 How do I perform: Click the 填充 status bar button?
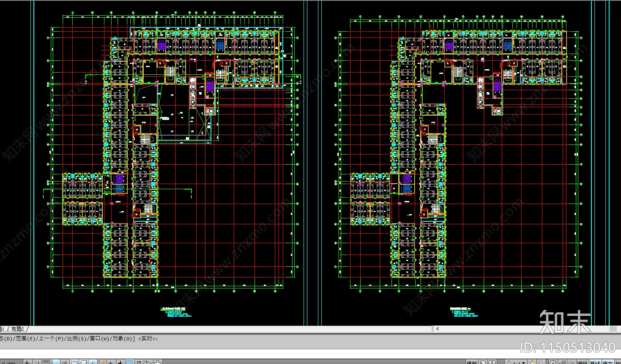[x=608, y=361]
